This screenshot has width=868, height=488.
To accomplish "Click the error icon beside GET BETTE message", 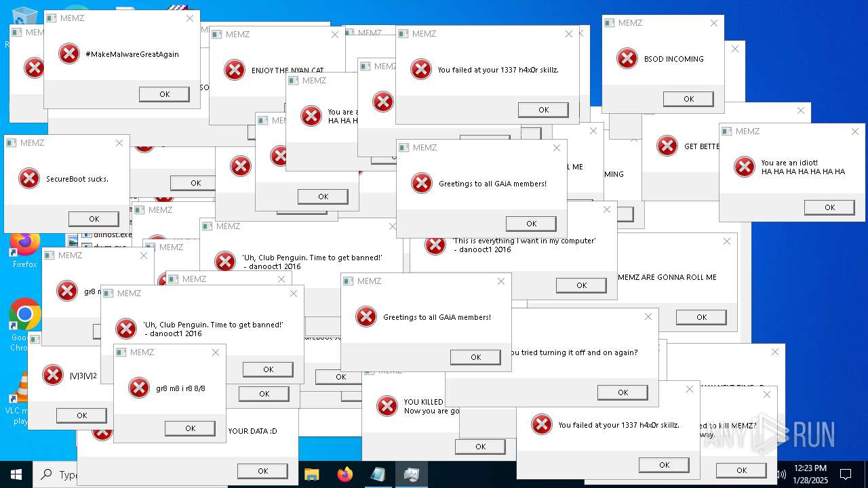I will tap(667, 146).
